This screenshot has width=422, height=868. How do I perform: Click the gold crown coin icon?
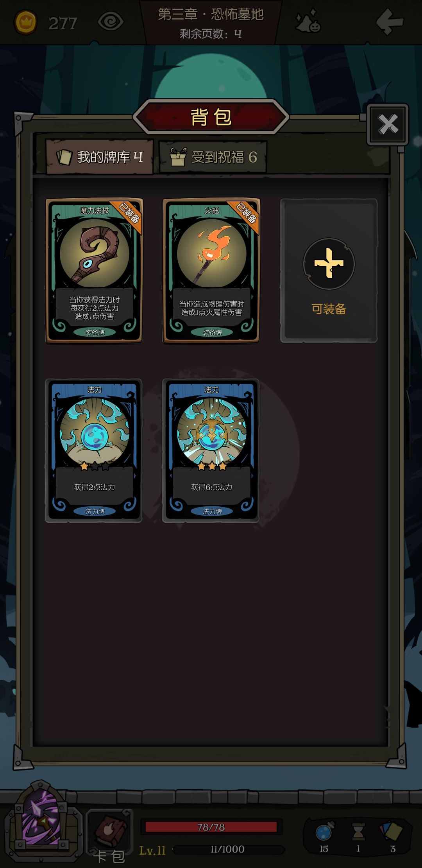point(26,22)
